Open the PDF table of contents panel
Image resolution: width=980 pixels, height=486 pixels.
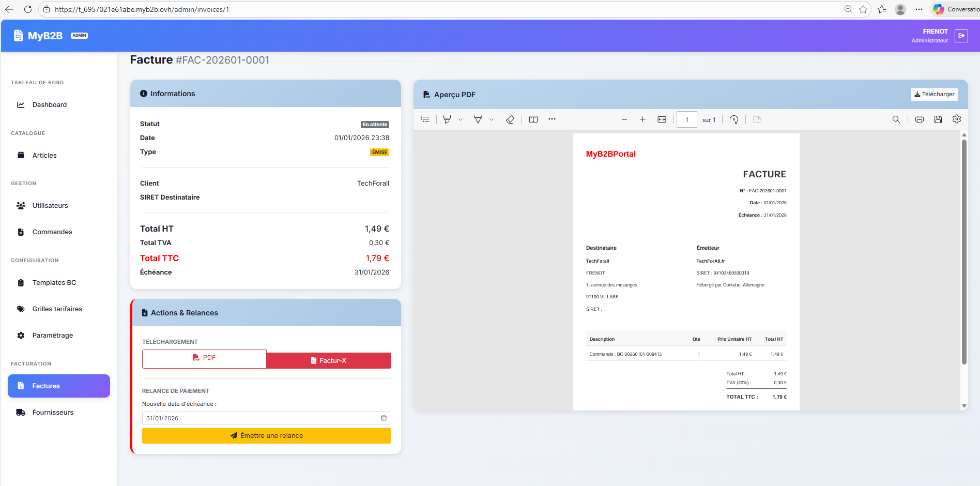(425, 119)
